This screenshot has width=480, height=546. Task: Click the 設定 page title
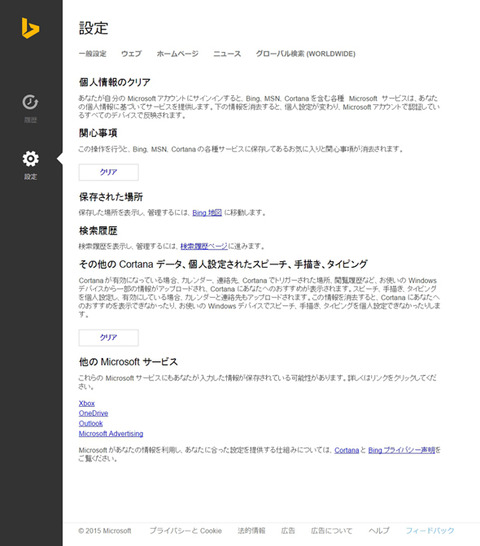click(x=93, y=28)
